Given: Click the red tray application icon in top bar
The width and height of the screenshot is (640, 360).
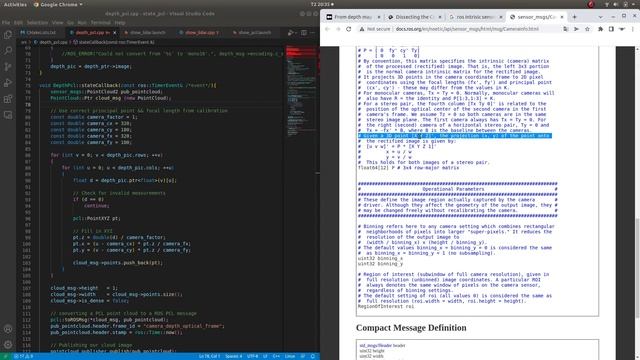Looking at the screenshot, I should (591, 4).
